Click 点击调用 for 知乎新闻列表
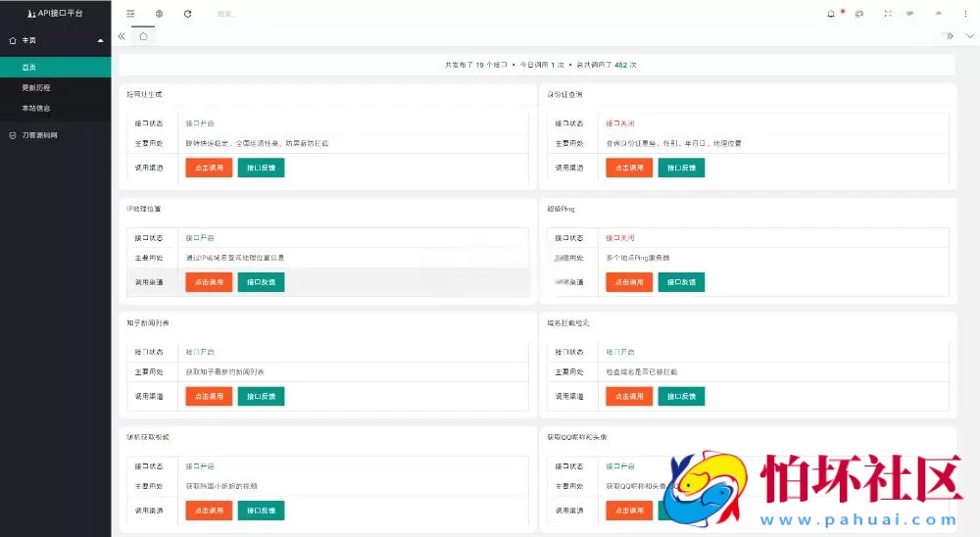980x537 pixels. point(209,396)
